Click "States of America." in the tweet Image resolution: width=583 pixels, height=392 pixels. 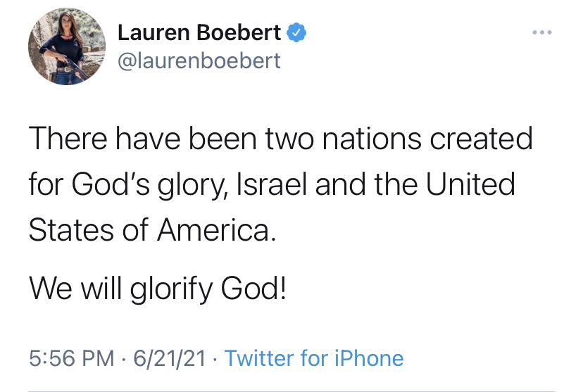[149, 231]
